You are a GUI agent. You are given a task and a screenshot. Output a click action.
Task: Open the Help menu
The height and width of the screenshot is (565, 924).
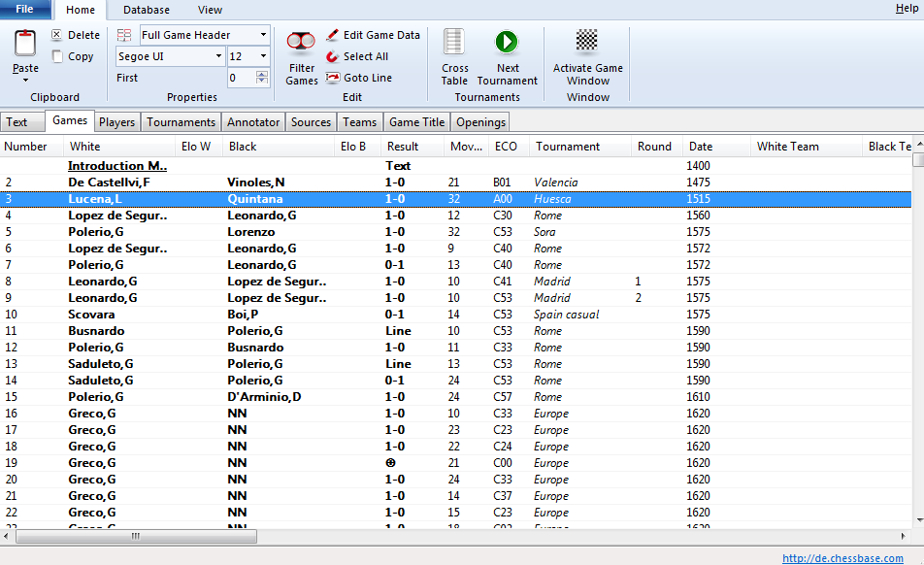(x=907, y=9)
